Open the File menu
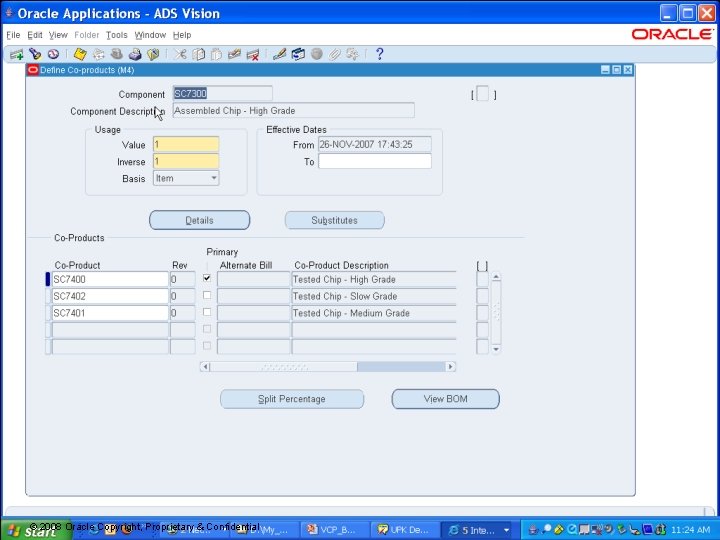This screenshot has width=720, height=540. (13, 35)
